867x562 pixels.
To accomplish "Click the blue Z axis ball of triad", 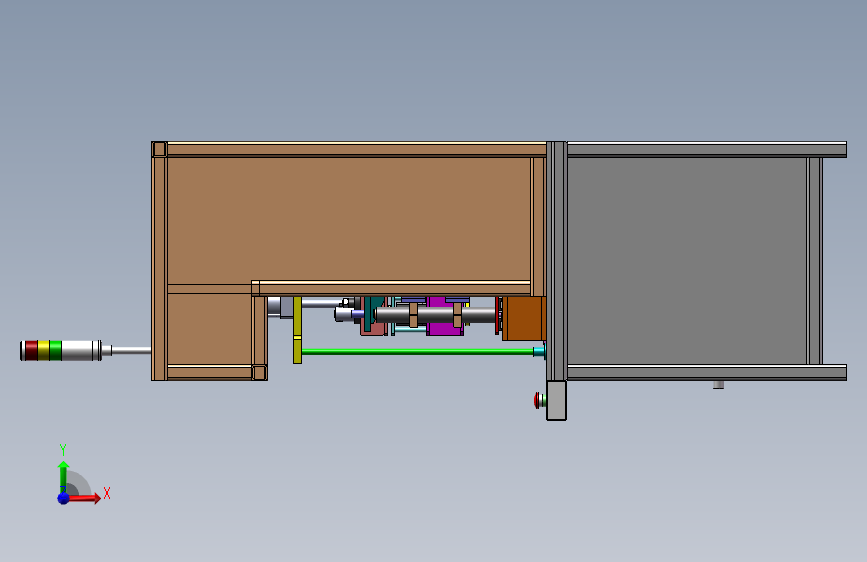I will click(64, 498).
